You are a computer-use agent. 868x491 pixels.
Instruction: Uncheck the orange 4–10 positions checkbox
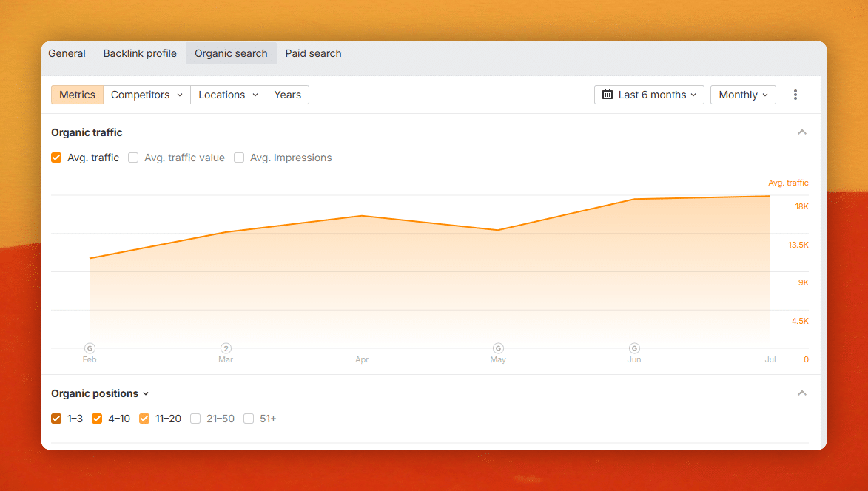[97, 419]
